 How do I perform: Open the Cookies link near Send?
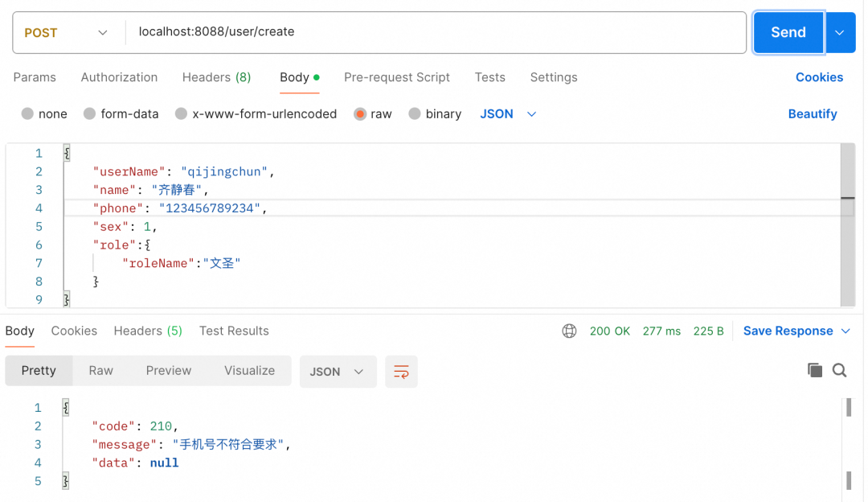click(819, 77)
